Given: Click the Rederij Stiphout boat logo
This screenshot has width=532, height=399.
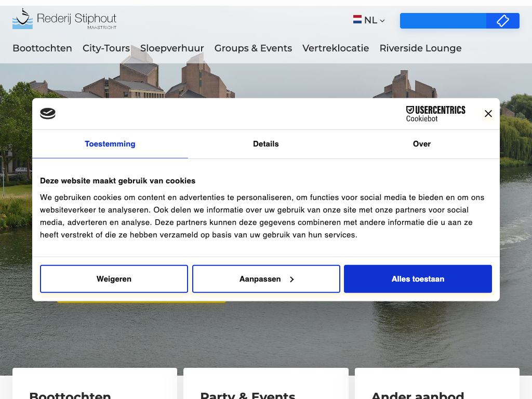Looking at the screenshot, I should tap(22, 20).
